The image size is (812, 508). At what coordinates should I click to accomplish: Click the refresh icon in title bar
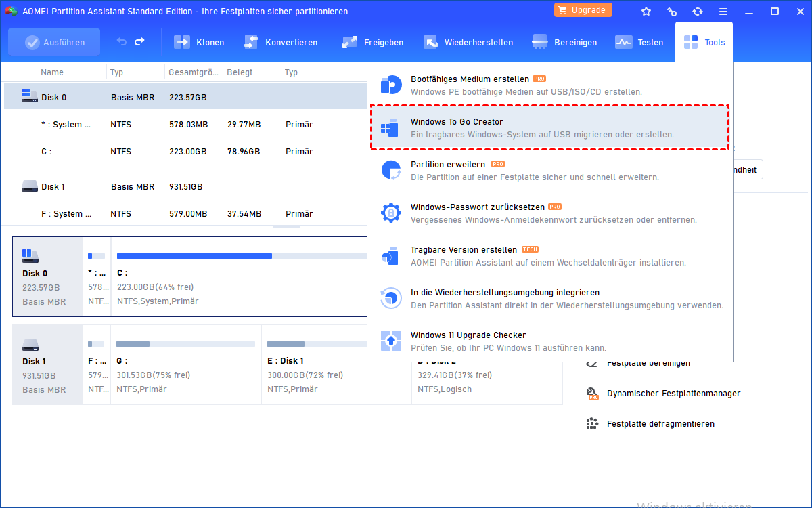point(698,12)
